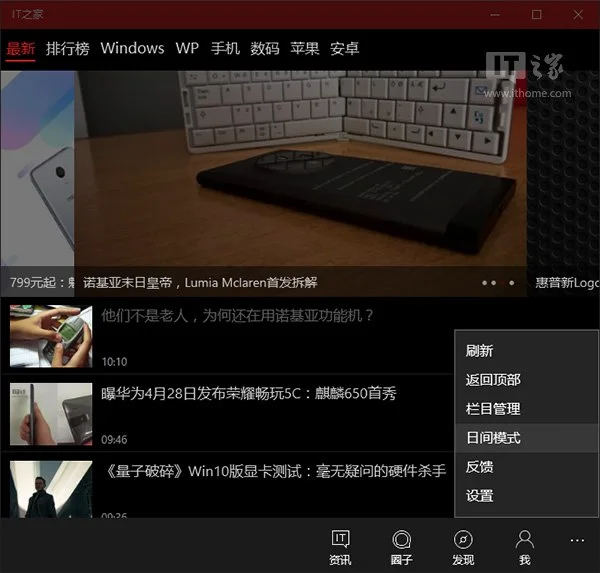Screen dimensions: 600x573
Task: Switch to the 苹果 tab
Action: pos(305,49)
